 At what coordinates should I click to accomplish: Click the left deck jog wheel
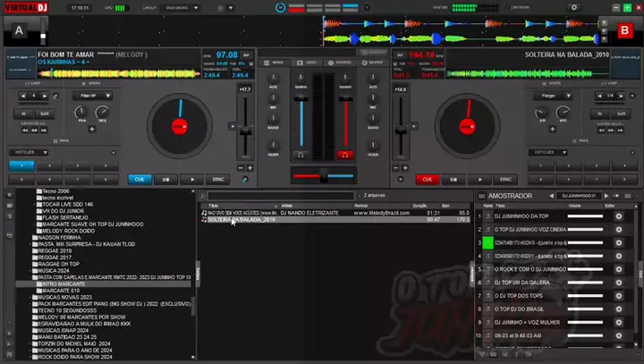pos(180,126)
